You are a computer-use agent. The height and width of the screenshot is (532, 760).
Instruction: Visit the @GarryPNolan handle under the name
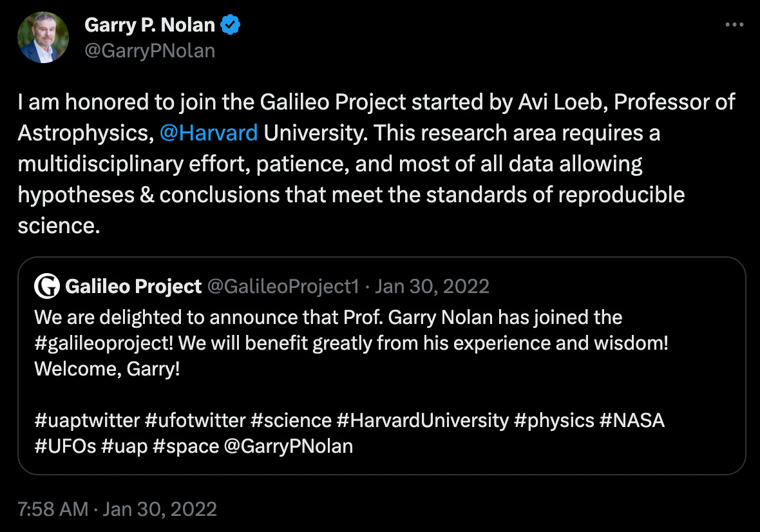[149, 50]
